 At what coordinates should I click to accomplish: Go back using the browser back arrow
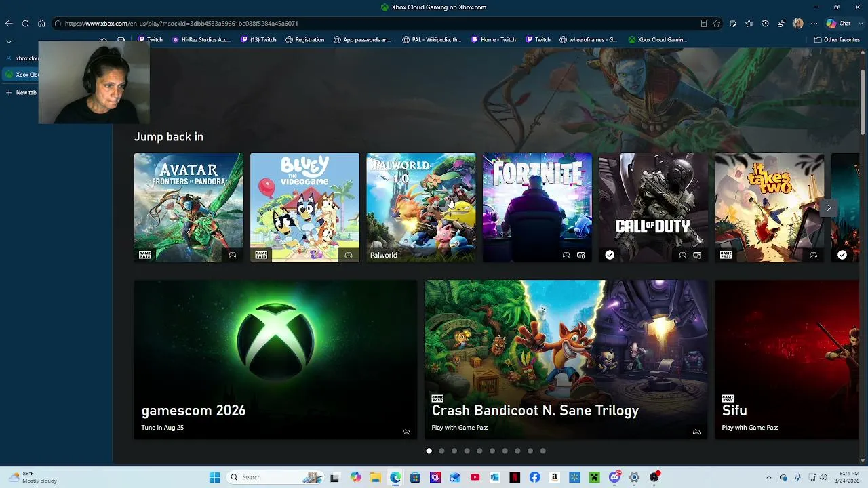[x=9, y=23]
